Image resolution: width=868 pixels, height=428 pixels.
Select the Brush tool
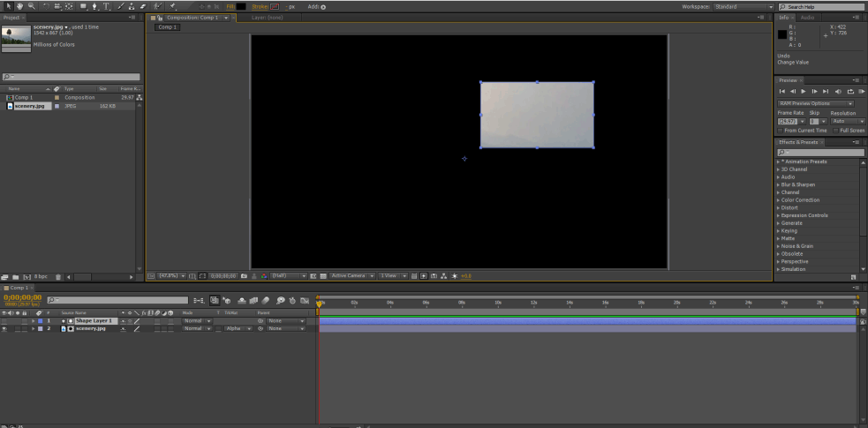tap(120, 7)
